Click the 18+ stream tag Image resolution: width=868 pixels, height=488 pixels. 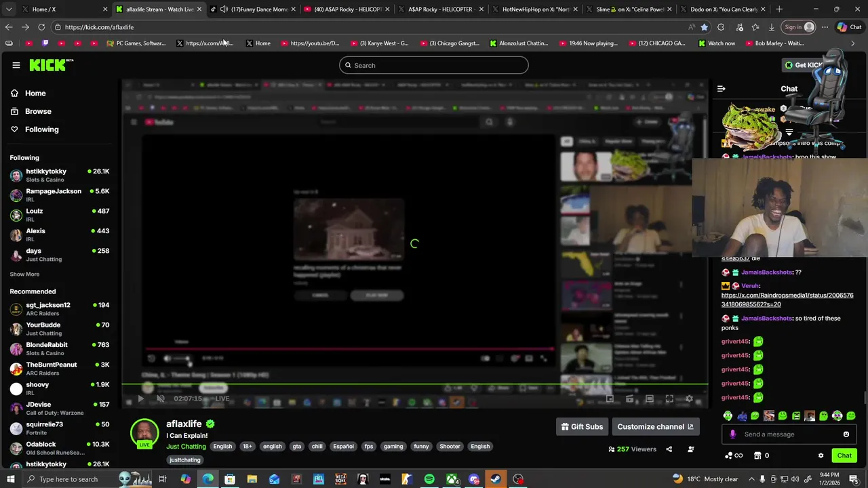248,447
